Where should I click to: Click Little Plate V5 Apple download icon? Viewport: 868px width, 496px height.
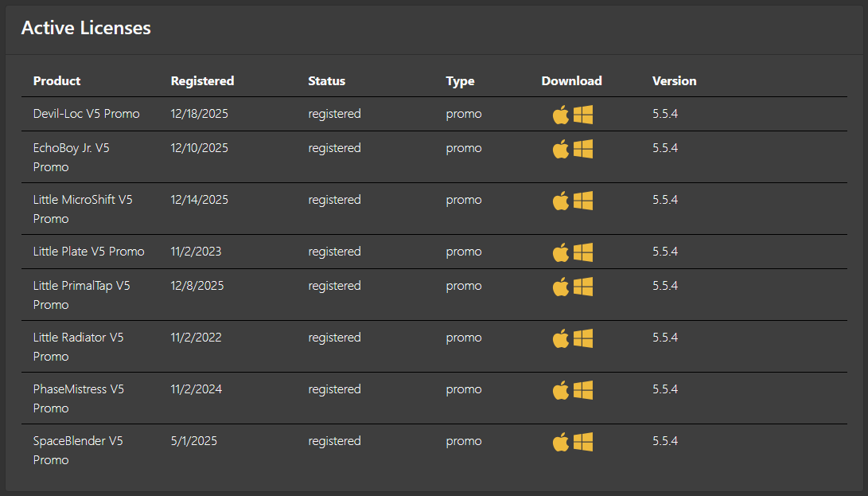point(561,252)
